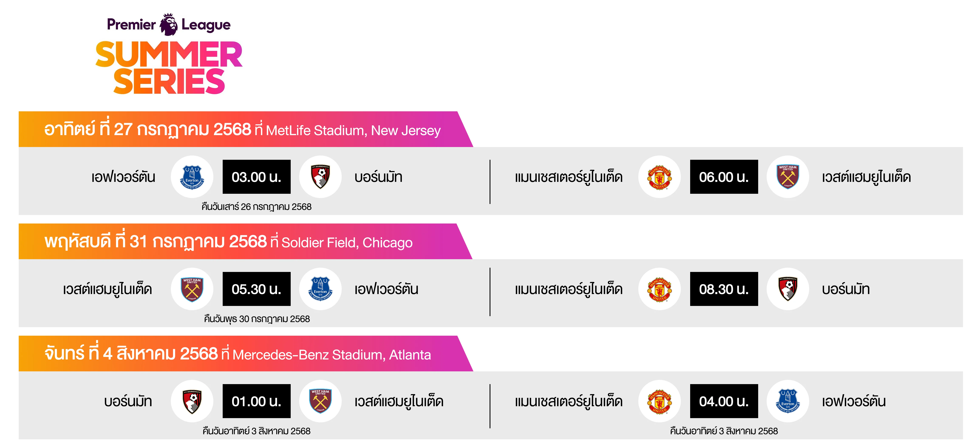Click Bournemouth crest in the 08.30 match
980x447 pixels.
pos(787,289)
